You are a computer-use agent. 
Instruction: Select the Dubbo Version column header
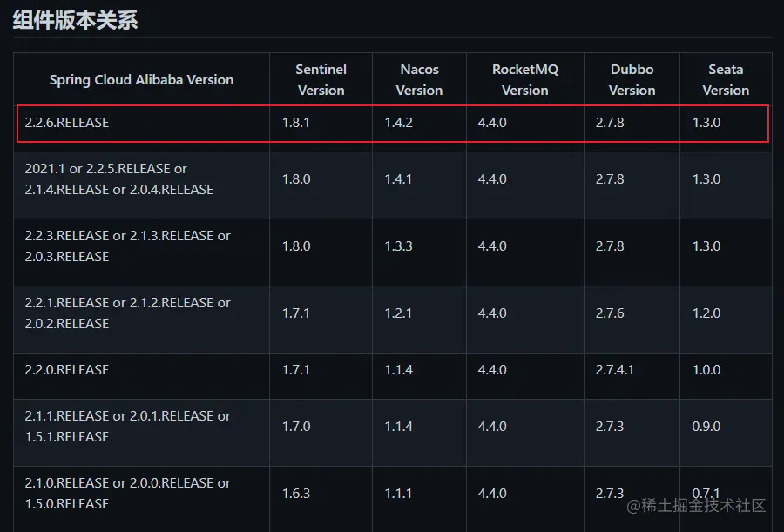(632, 79)
